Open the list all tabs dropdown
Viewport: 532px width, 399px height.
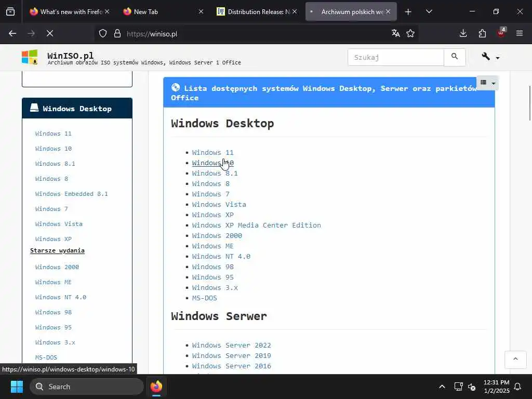tap(429, 12)
